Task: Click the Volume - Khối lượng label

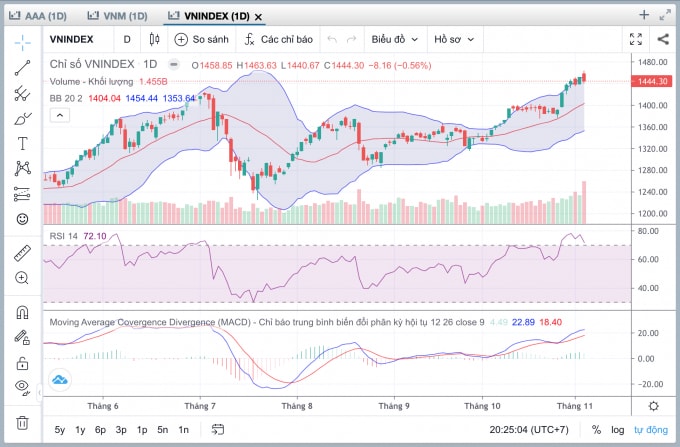Action: [91, 82]
